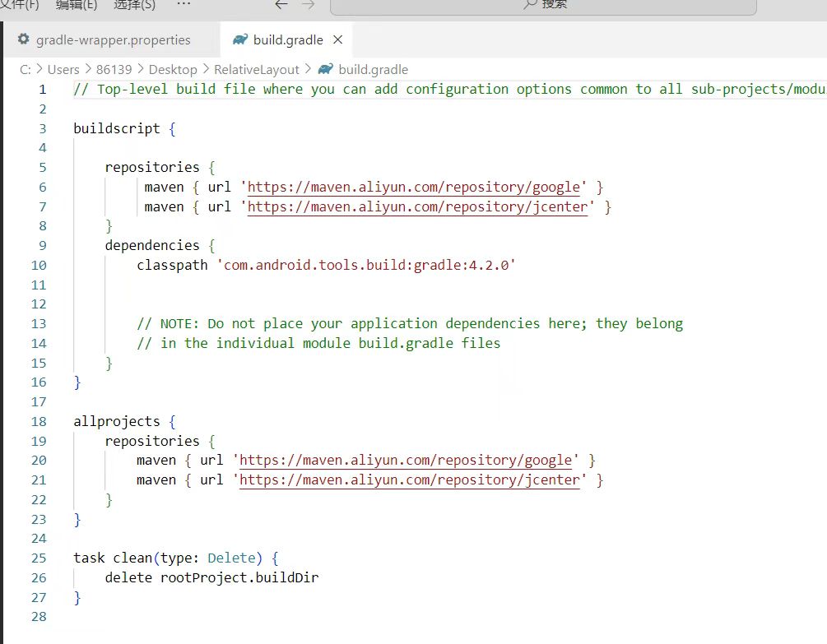Open the buildscript jcenter repository URL on line 7

coord(417,206)
